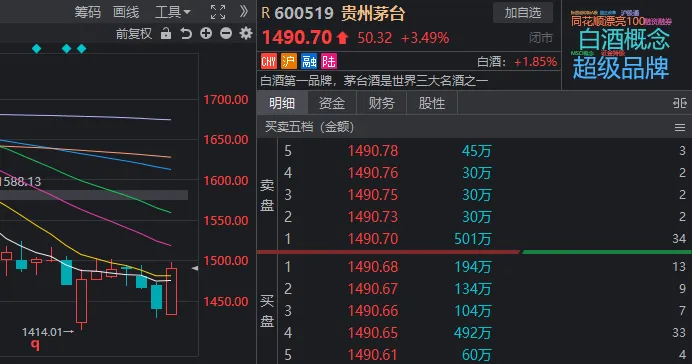Select sell level 2 price 1490.73

tap(373, 217)
